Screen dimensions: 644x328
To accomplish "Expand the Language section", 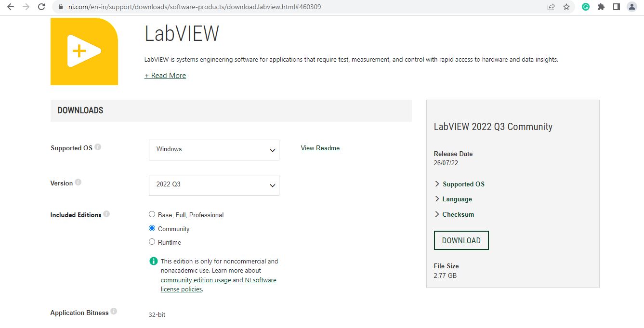I will click(453, 199).
